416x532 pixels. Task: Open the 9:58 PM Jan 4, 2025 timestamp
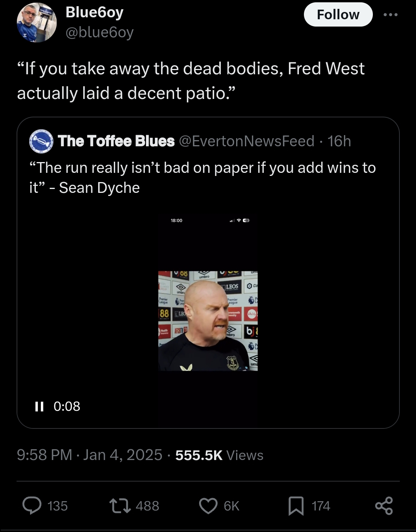coord(89,455)
